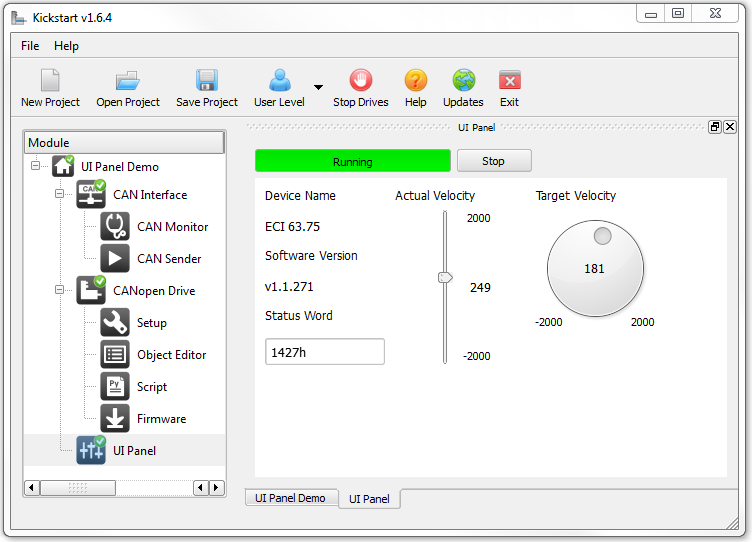This screenshot has width=752, height=542.
Task: Click the Status Word field showing 1427h
Action: click(325, 352)
